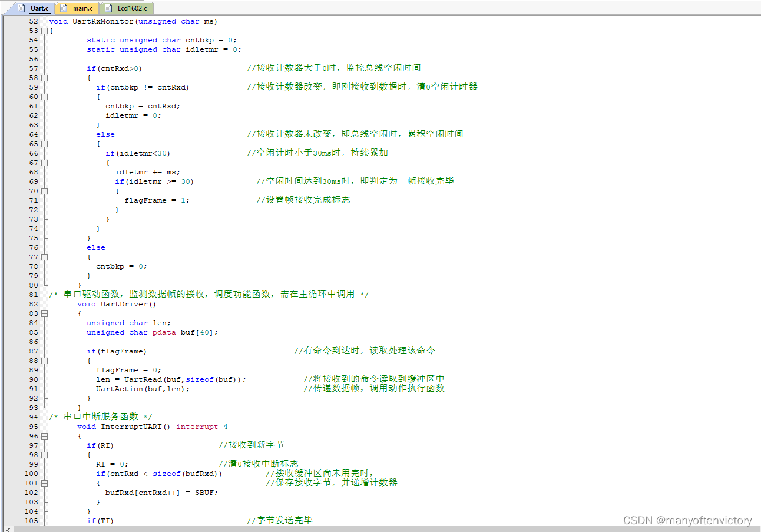Screen dimensions: 761x532
Task: Click the 'if(TI)' statement on line 105
Action: pyautogui.click(x=100, y=521)
